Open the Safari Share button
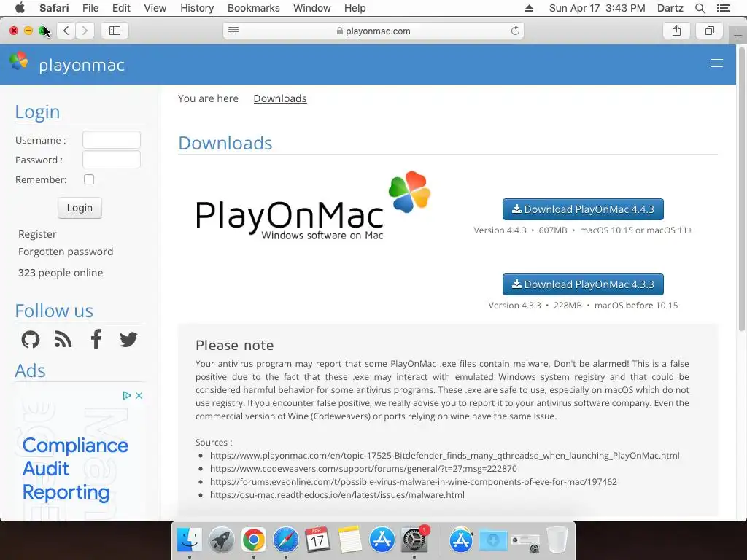Screen dimensions: 747x560 tap(676, 31)
